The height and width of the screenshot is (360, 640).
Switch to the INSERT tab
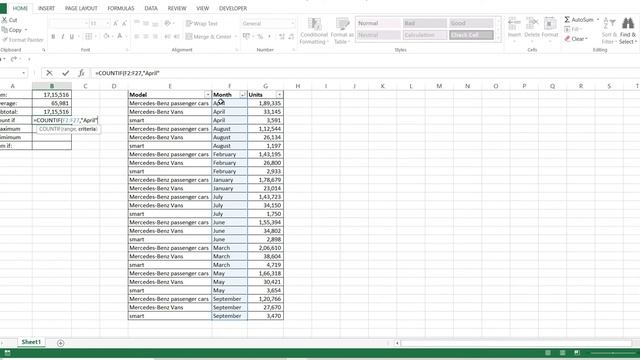point(46,8)
